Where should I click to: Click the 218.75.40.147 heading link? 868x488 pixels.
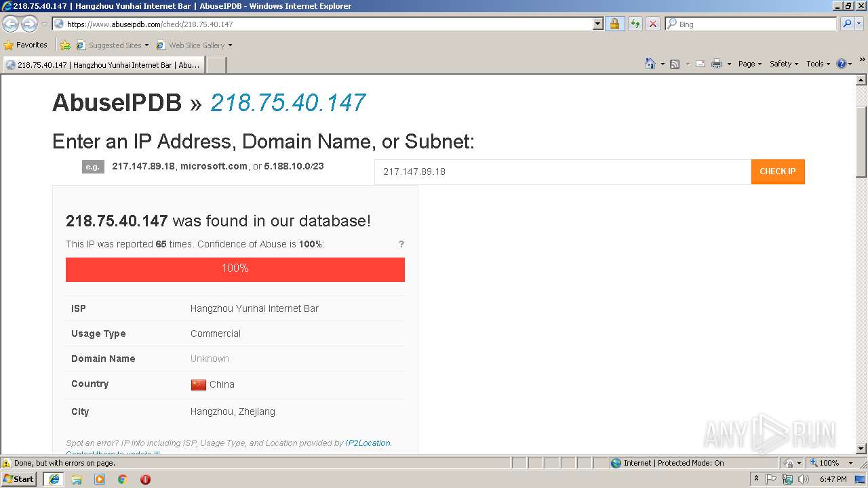point(288,102)
